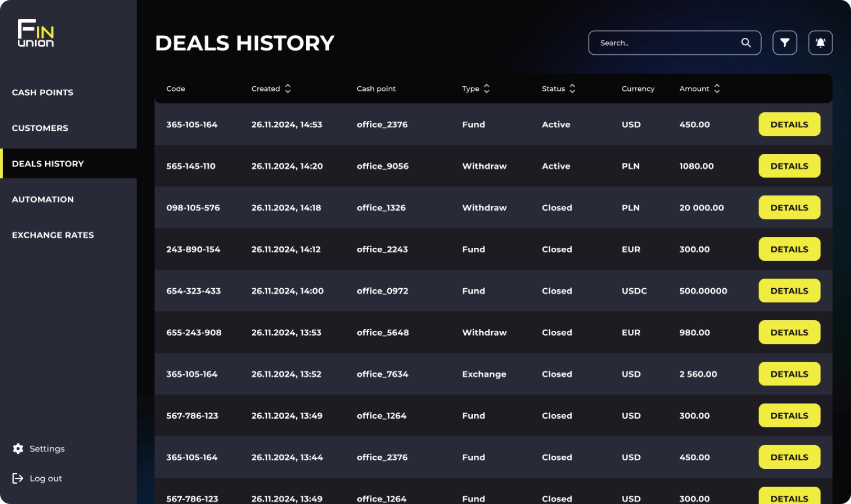Open details of the office_1326 withdraw deal
The image size is (851, 504).
pos(789,207)
